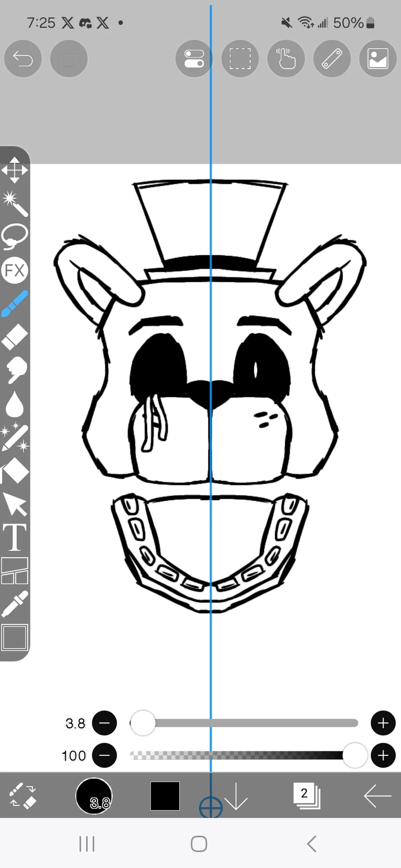This screenshot has width=401, height=868.
Task: Open the FX filter tool
Action: point(15,270)
